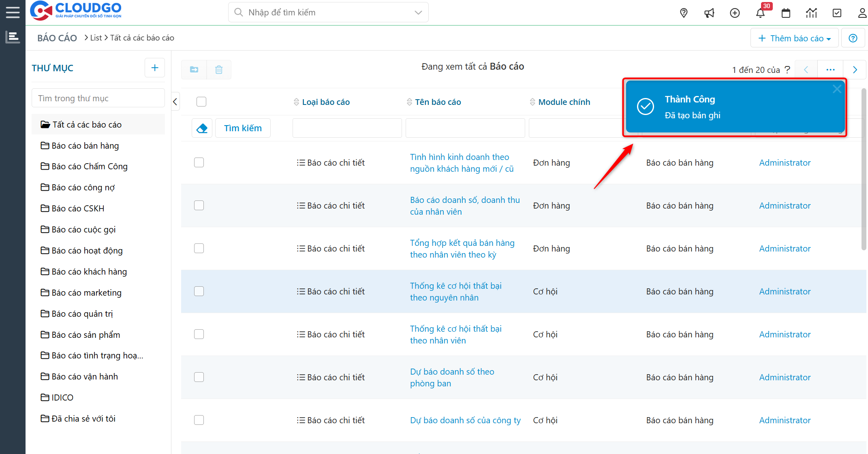Select checkbox for Tình hình kinh doanh report
Screen dimensions: 868x454
[x=199, y=163]
